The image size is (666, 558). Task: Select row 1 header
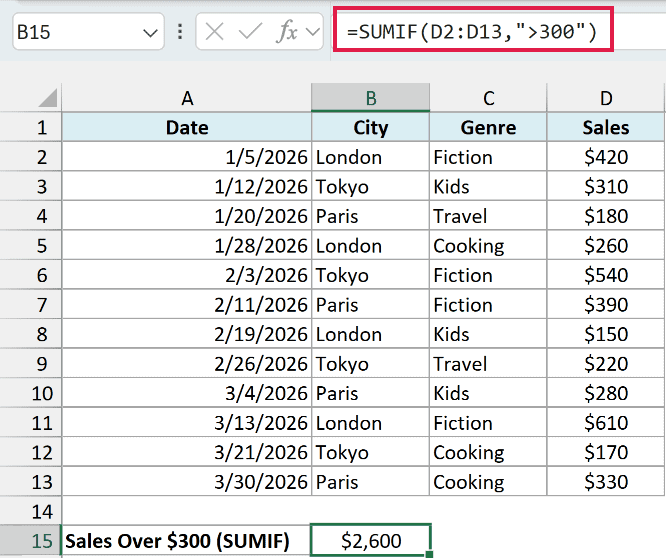click(x=31, y=127)
